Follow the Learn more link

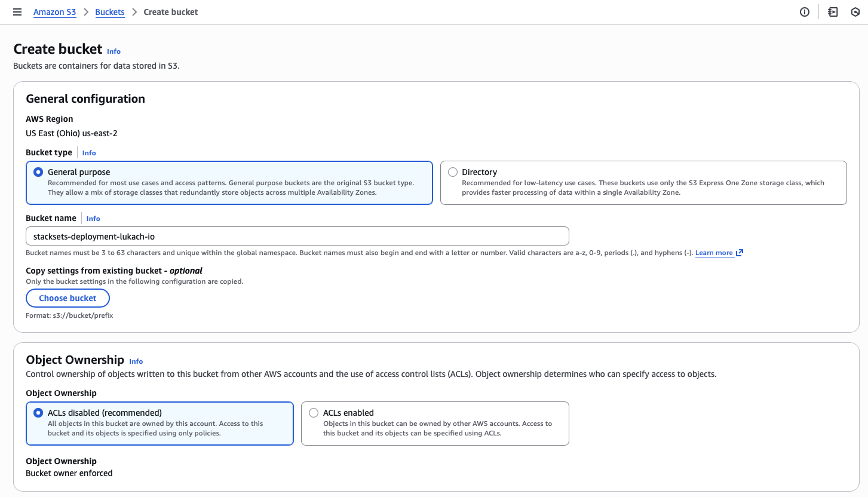point(714,253)
